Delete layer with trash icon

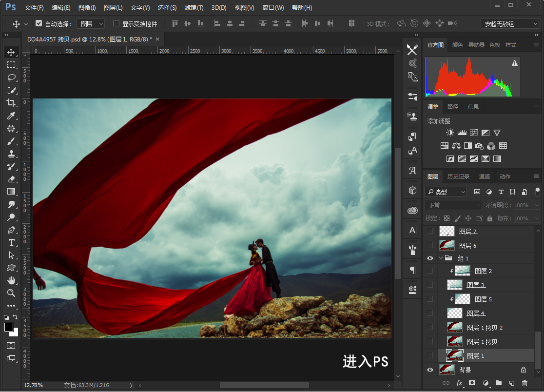(x=525, y=383)
